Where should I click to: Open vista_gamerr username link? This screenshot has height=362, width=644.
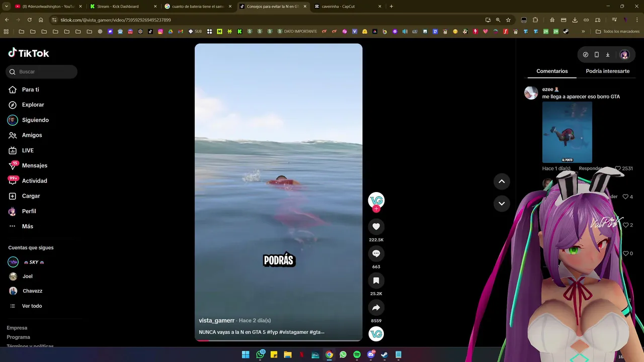click(216, 320)
